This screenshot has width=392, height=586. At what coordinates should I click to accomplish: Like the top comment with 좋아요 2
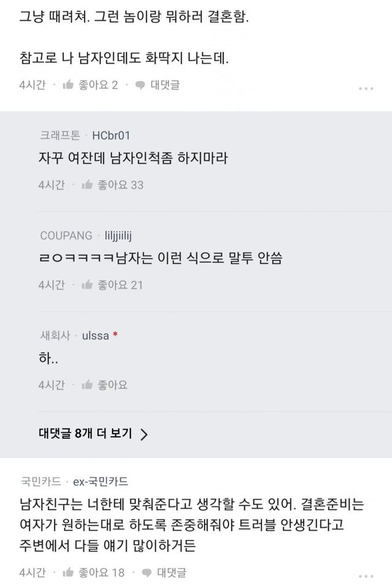pos(69,85)
